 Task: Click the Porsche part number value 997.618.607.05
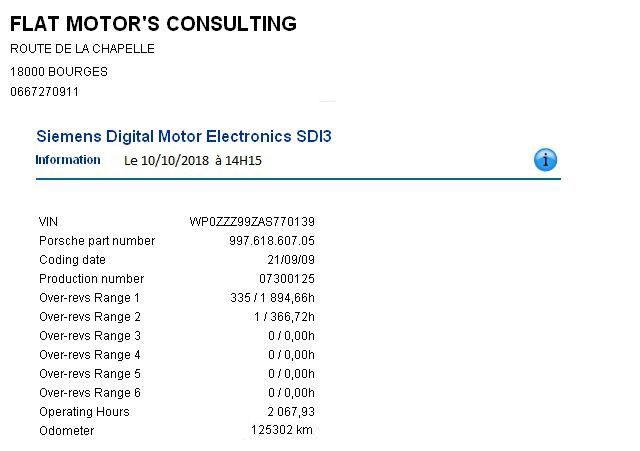pos(272,241)
